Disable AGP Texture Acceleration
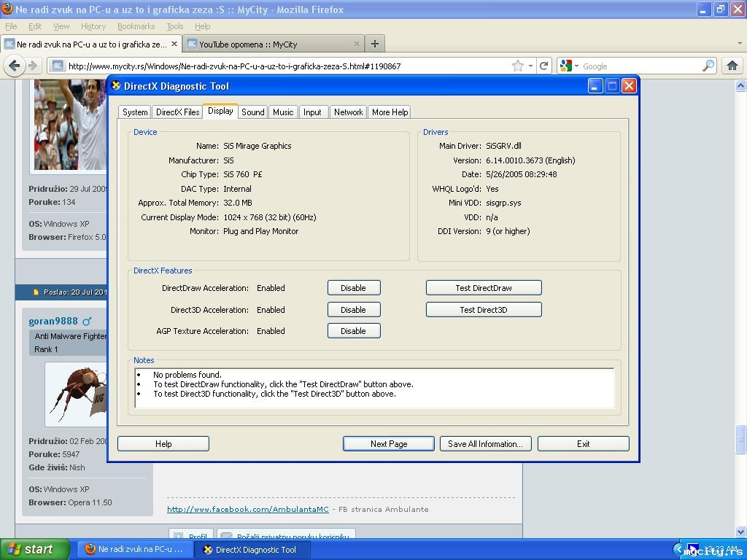The image size is (747, 560). 353,331
